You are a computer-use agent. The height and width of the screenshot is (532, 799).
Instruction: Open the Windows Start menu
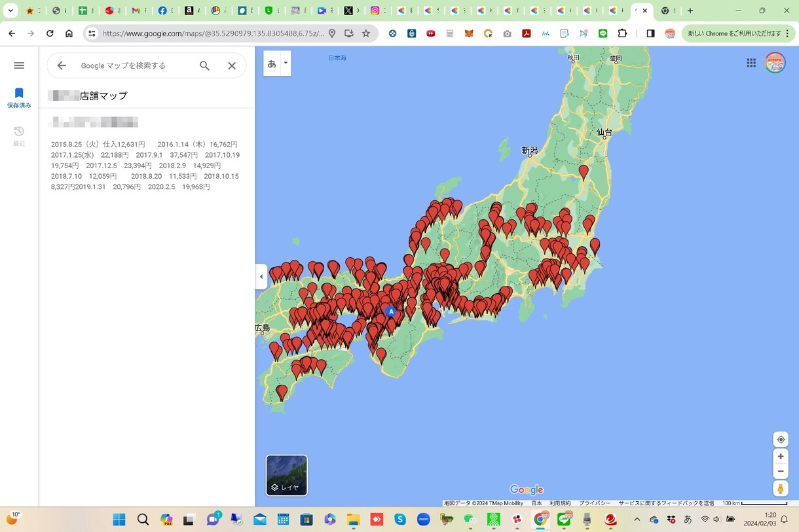119,520
